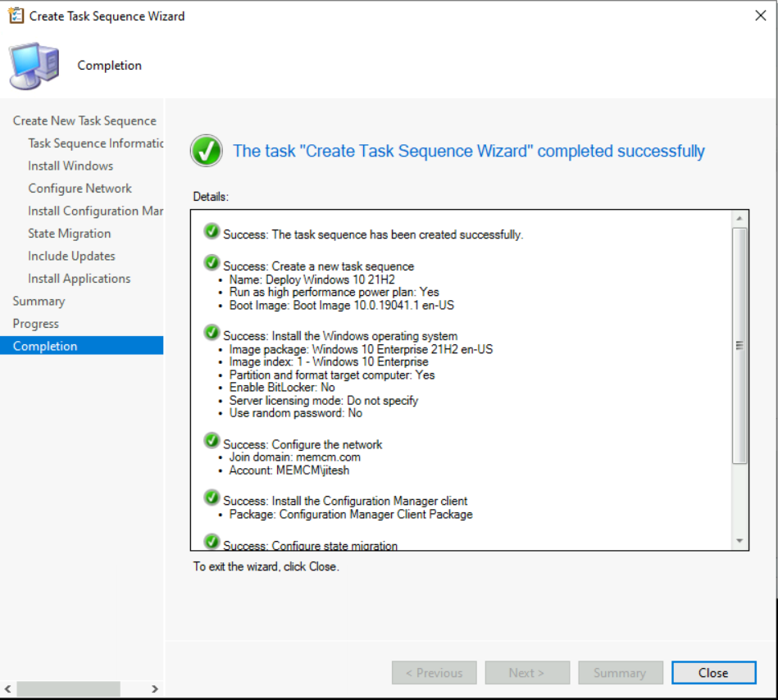The width and height of the screenshot is (778, 700).
Task: Click the disabled Summary button
Action: pos(621,673)
